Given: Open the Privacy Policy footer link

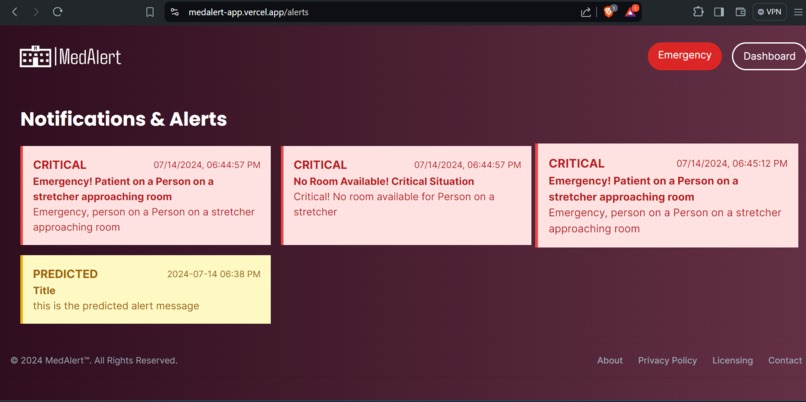Looking at the screenshot, I should pos(667,360).
